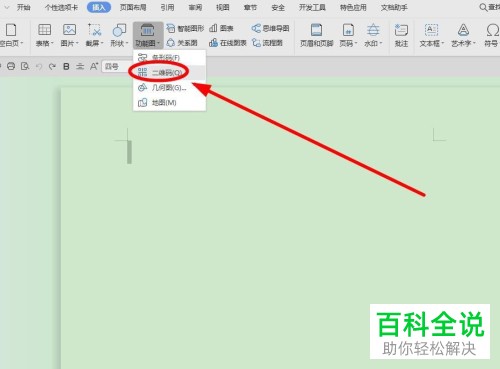The height and width of the screenshot is (369, 500).
Task: Insert a blank page (空白页)
Action: (x=11, y=35)
